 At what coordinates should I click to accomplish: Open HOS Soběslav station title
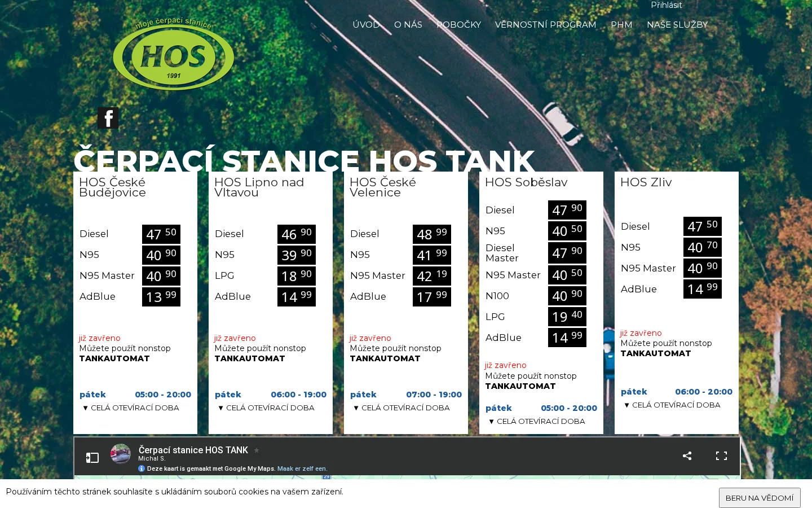tap(526, 182)
